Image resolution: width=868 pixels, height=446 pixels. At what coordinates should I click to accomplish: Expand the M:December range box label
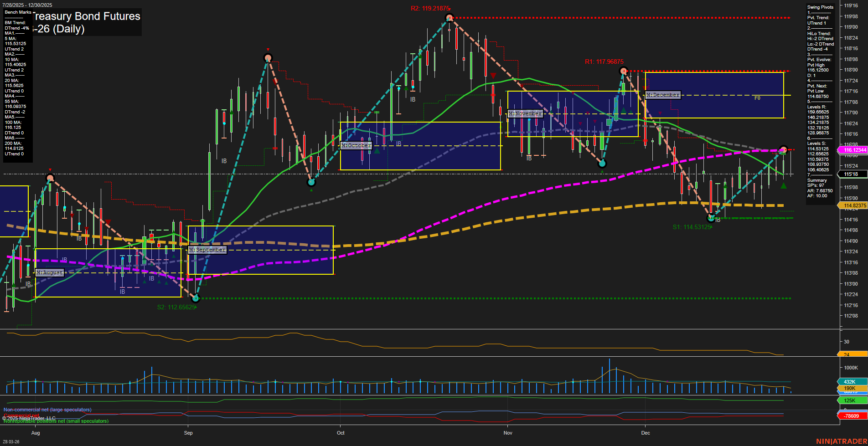coord(662,95)
